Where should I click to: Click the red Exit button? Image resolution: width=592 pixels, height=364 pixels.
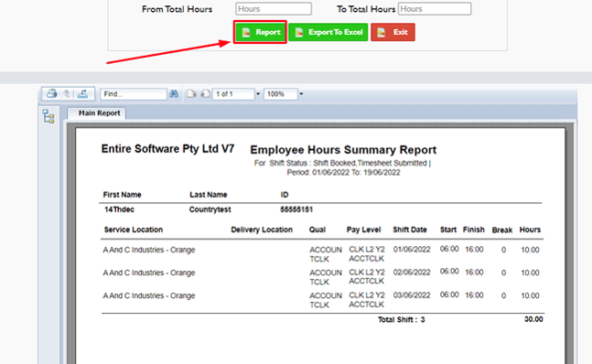tap(393, 32)
